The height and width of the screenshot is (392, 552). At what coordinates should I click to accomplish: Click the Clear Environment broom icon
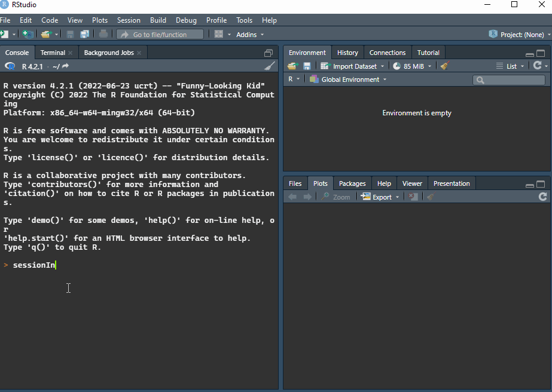[444, 66]
